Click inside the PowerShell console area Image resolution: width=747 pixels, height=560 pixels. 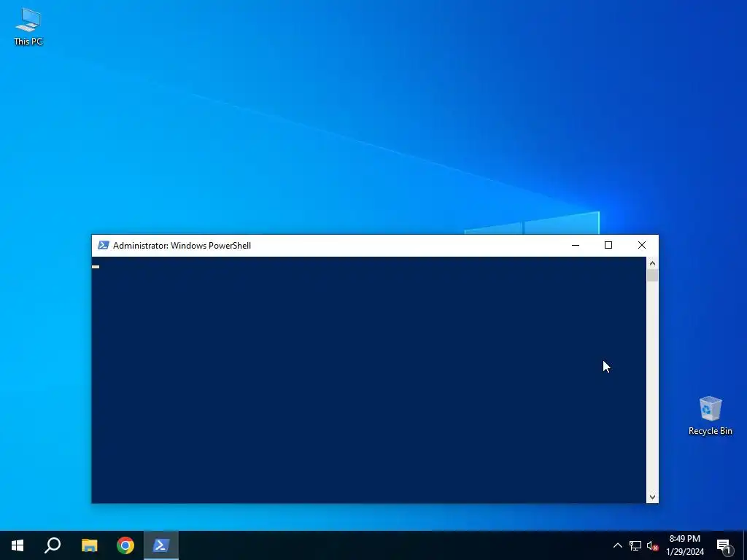(368, 379)
